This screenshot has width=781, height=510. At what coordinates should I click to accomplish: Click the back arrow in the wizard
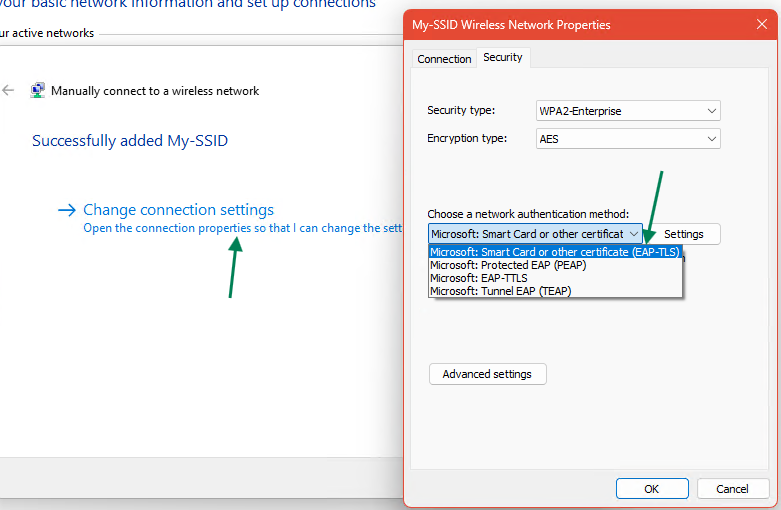pyautogui.click(x=9, y=90)
